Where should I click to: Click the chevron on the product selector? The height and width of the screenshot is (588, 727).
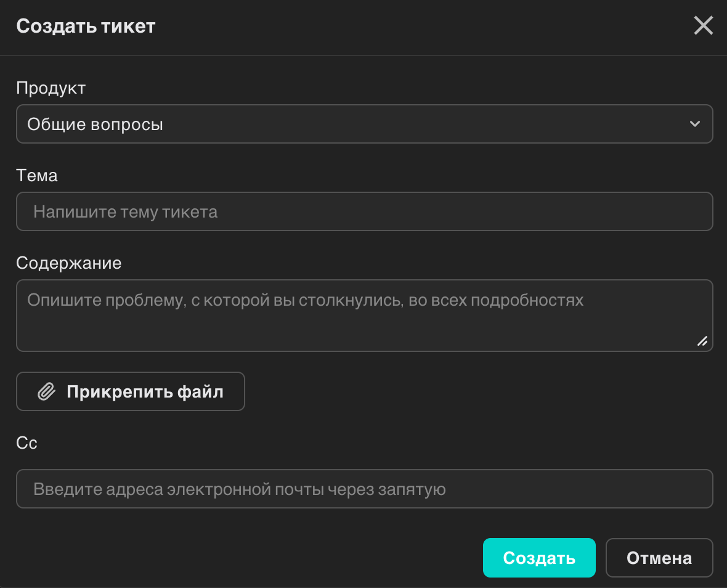click(x=695, y=124)
